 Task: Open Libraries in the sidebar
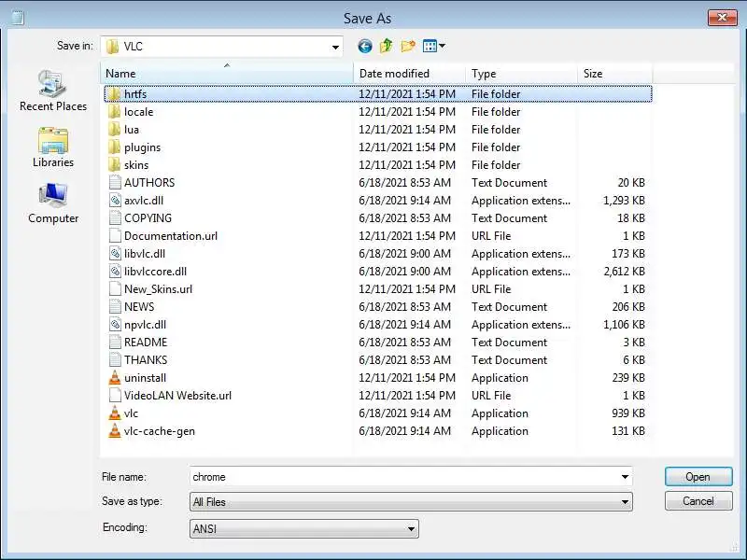point(53,147)
